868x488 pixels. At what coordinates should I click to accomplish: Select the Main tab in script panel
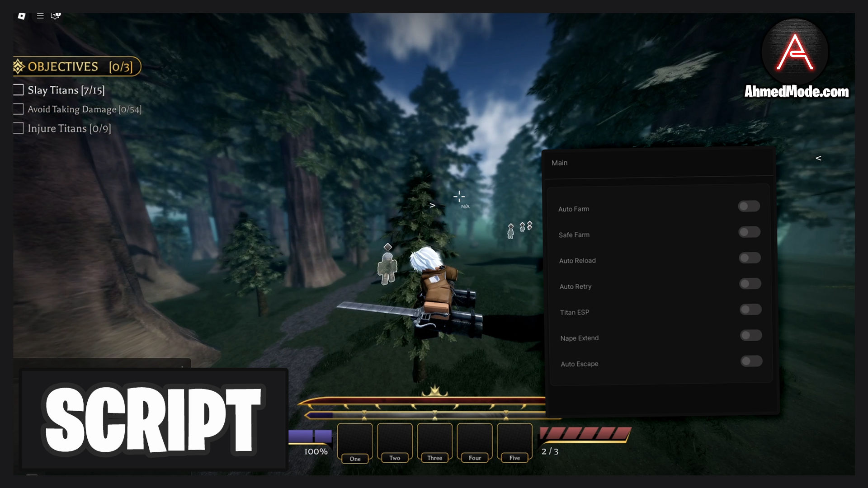pos(559,163)
